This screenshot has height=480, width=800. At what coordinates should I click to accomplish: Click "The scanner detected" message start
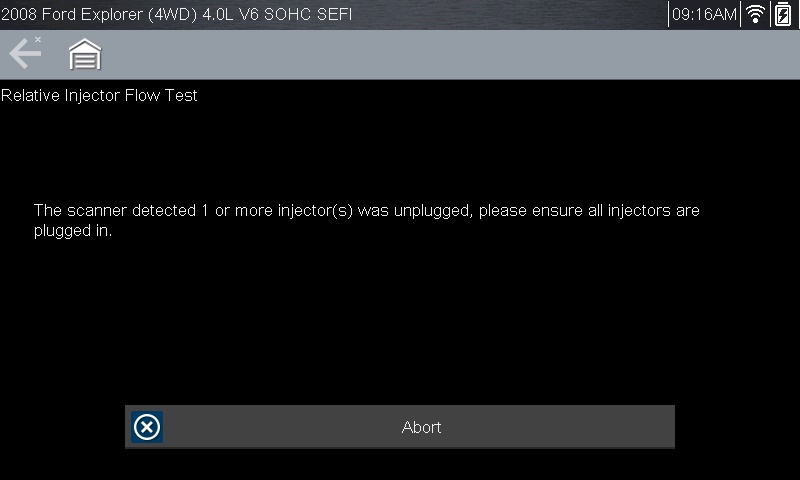[104, 211]
